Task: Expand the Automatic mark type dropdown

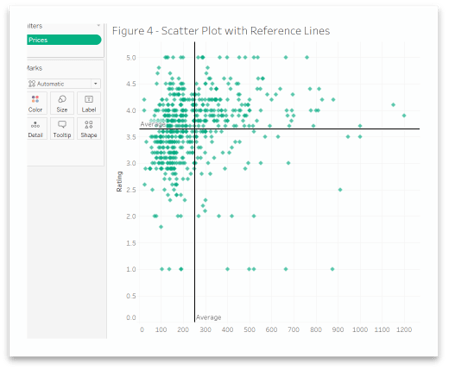Action: [x=96, y=84]
